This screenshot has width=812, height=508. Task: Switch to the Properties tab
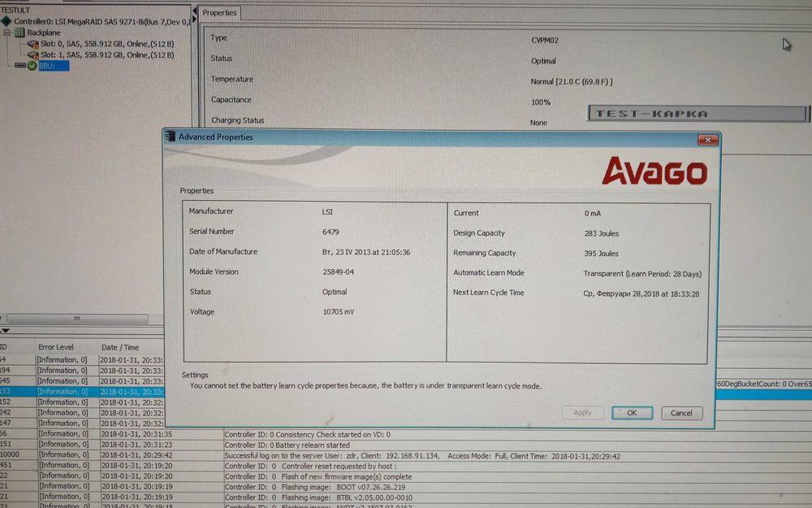click(219, 12)
